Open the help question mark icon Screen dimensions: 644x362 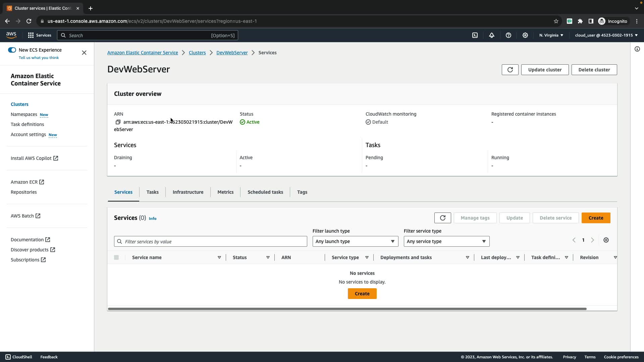point(508,35)
